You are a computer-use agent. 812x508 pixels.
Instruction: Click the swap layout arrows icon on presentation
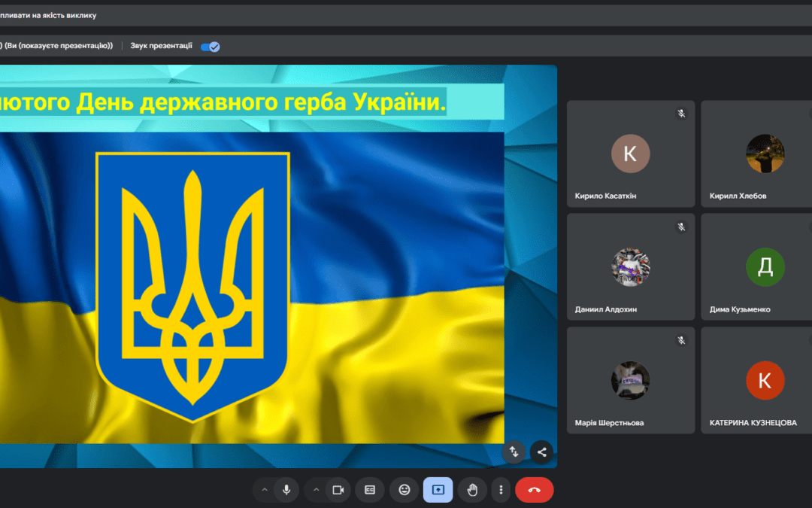514,452
